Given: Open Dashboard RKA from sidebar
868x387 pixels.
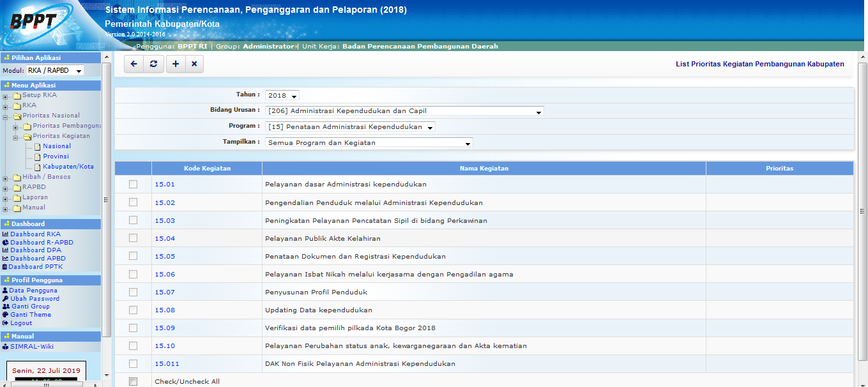Looking at the screenshot, I should (x=35, y=234).
